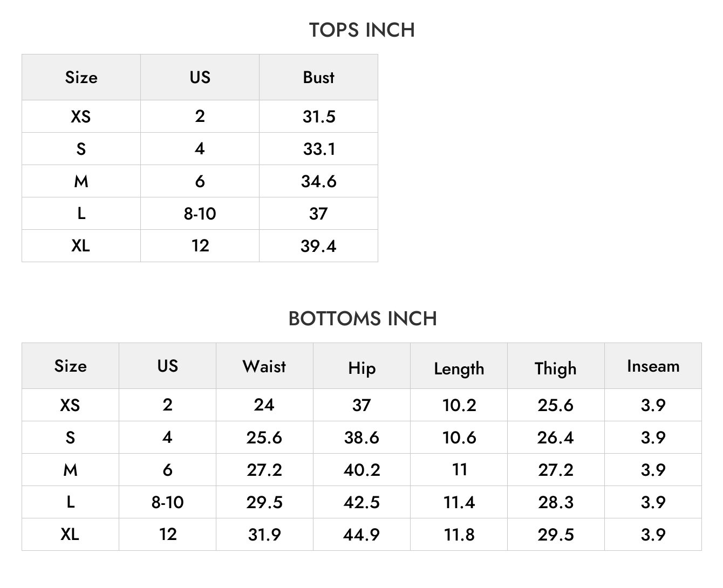This screenshot has height=588, width=723.
Task: Click hip value 44.9
Action: tap(361, 535)
